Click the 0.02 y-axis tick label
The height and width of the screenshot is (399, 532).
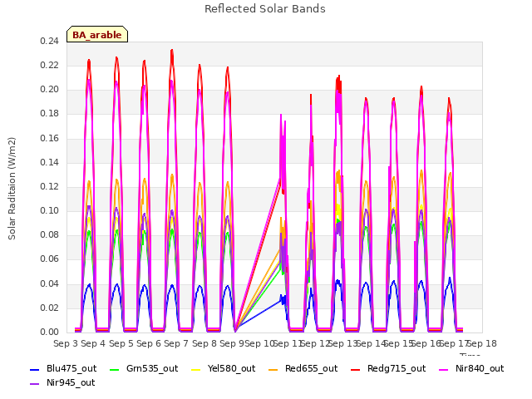[49, 308]
